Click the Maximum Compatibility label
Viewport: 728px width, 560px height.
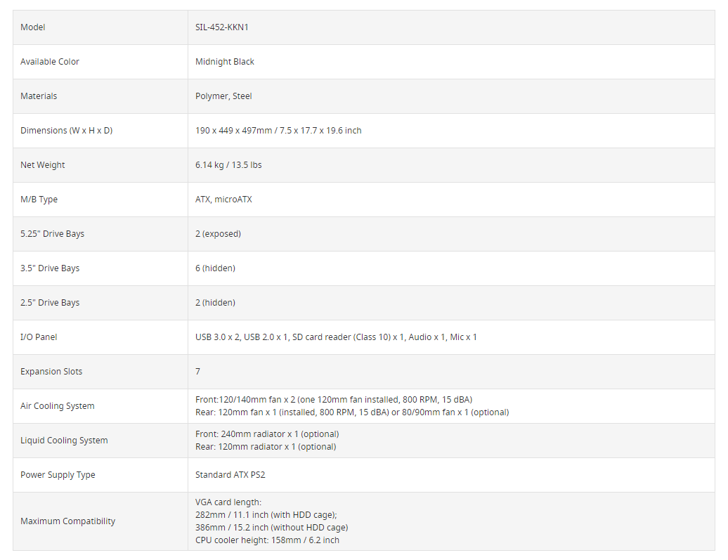[68, 521]
